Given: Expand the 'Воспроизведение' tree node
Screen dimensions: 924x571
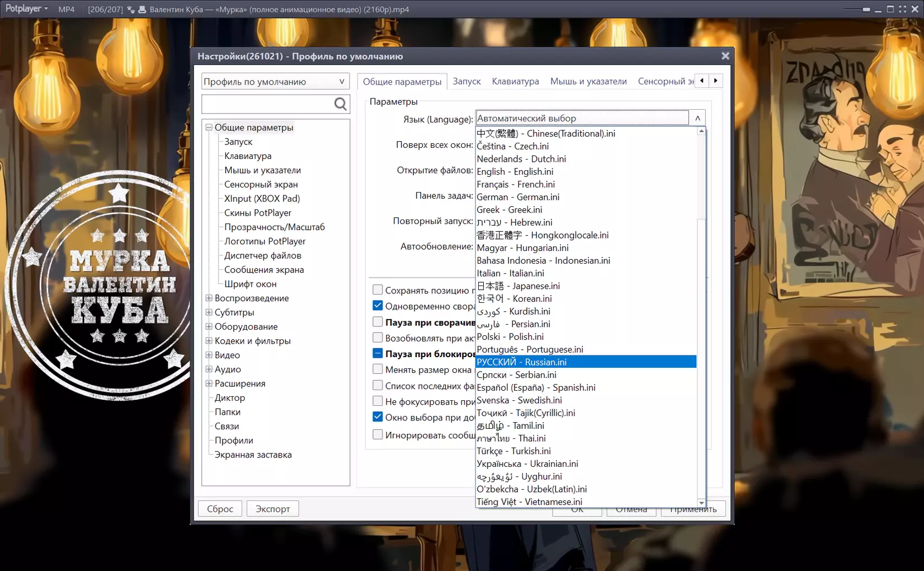Looking at the screenshot, I should tap(209, 298).
